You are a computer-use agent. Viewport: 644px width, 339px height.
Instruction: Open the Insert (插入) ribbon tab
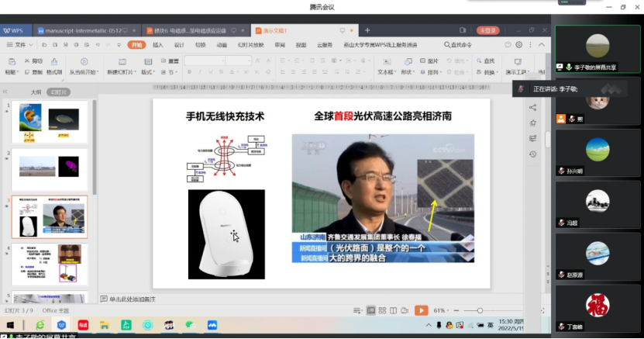(158, 45)
